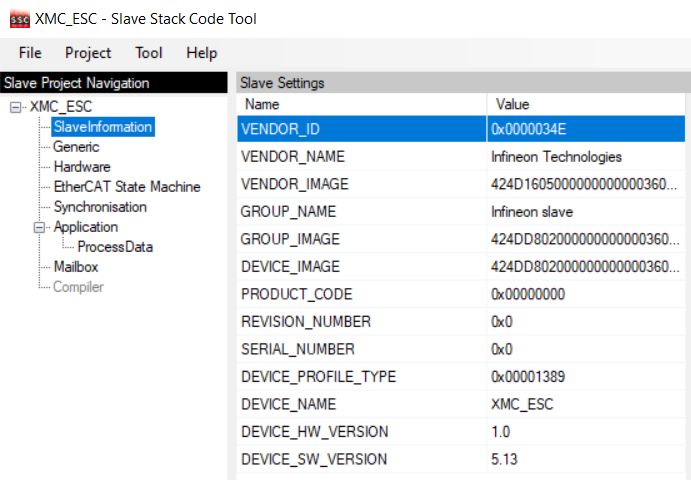This screenshot has width=691, height=480.
Task: Click the PRODUCT_CODE value 0x00000000
Action: [586, 294]
